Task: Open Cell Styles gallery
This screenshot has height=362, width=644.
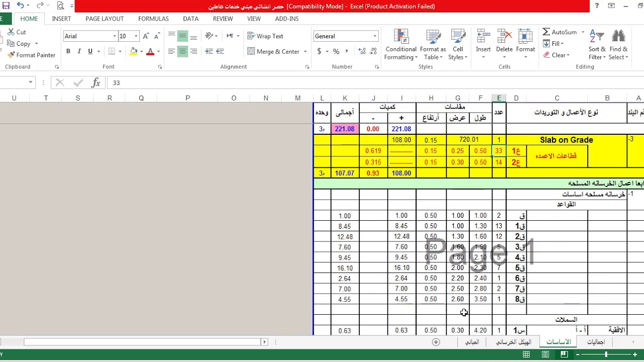Action: click(x=458, y=44)
